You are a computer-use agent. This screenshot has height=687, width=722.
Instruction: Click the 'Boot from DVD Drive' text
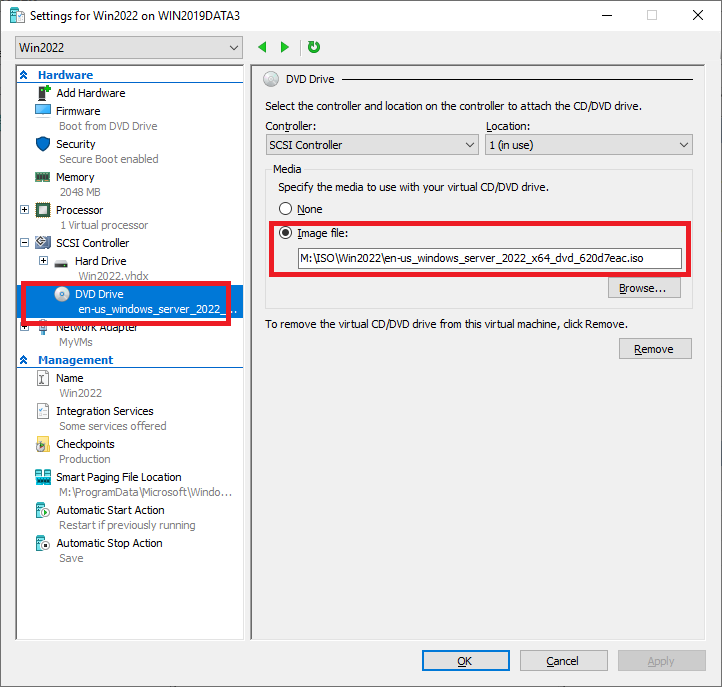pyautogui.click(x=108, y=126)
